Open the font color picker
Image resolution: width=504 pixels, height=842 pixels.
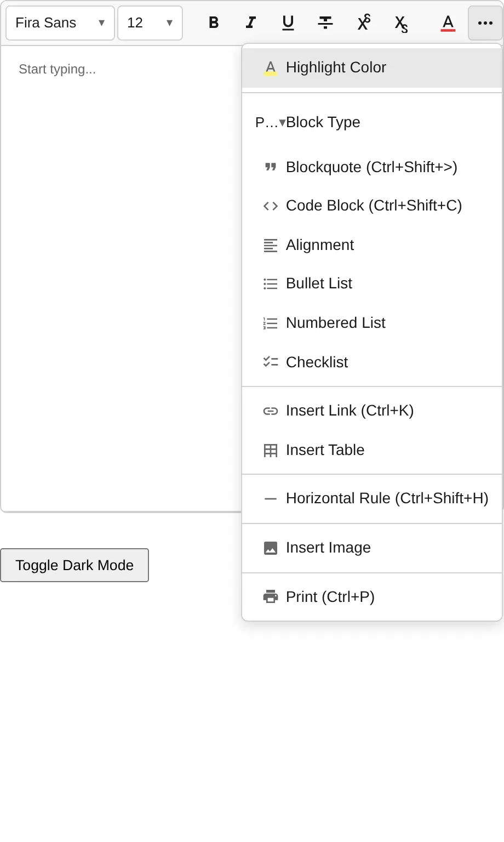[448, 22]
